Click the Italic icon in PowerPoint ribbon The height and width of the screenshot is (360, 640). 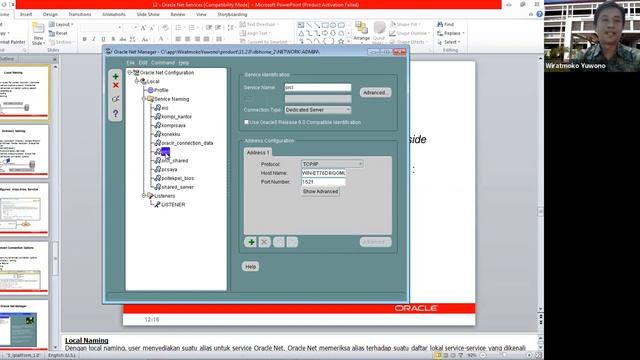94,39
